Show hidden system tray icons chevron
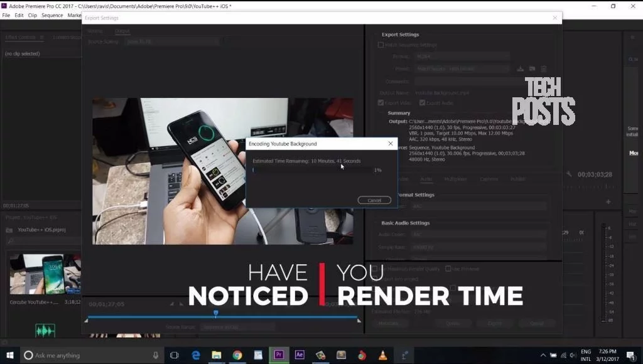643x364 pixels. (x=543, y=355)
